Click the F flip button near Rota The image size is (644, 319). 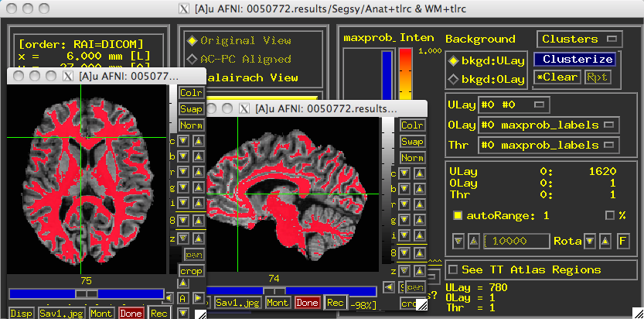[x=622, y=241]
